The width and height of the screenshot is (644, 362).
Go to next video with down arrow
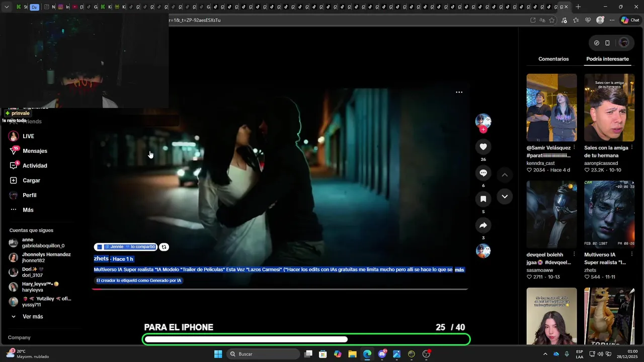click(x=505, y=197)
